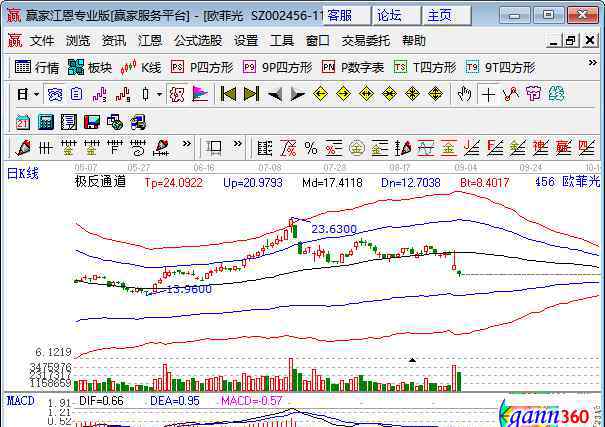Jump to the last bar
Image resolution: width=605 pixels, height=427 pixels.
pyautogui.click(x=251, y=94)
